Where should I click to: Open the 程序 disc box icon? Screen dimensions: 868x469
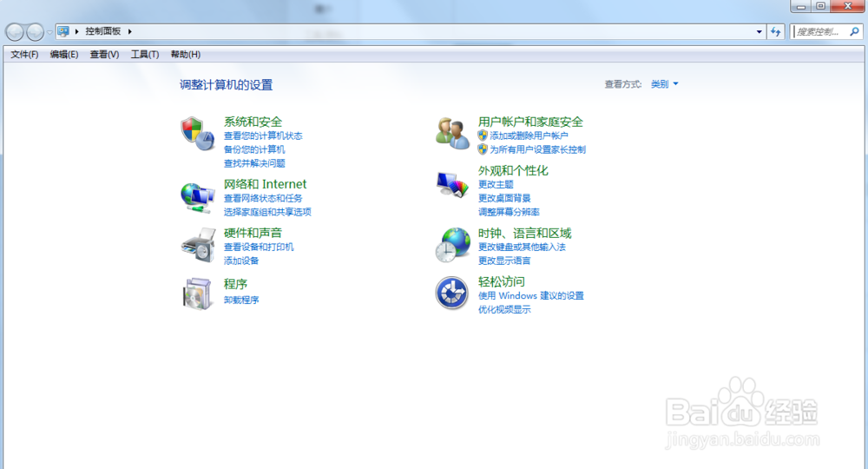click(x=198, y=294)
